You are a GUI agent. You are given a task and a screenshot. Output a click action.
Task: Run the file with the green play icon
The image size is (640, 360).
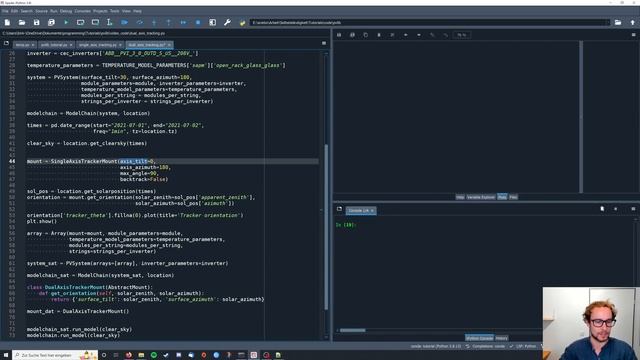[x=66, y=22]
